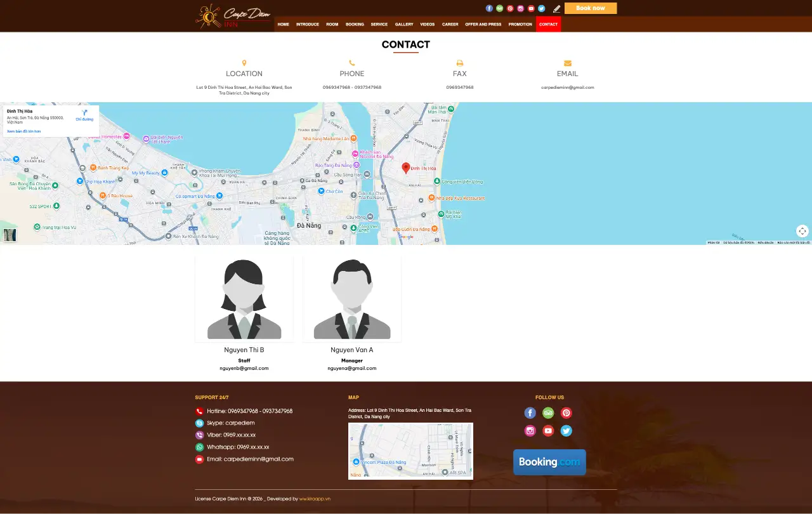Click the Xem bản đồ lớn hơn link
This screenshot has width=812, height=514.
[23, 131]
